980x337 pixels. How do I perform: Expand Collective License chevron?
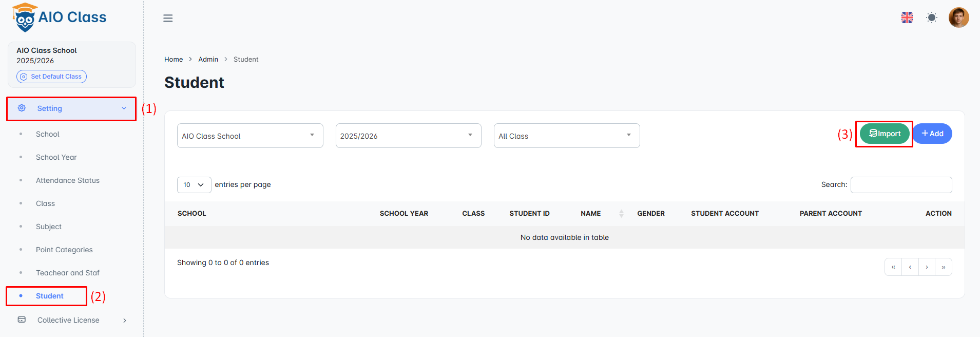click(124, 320)
